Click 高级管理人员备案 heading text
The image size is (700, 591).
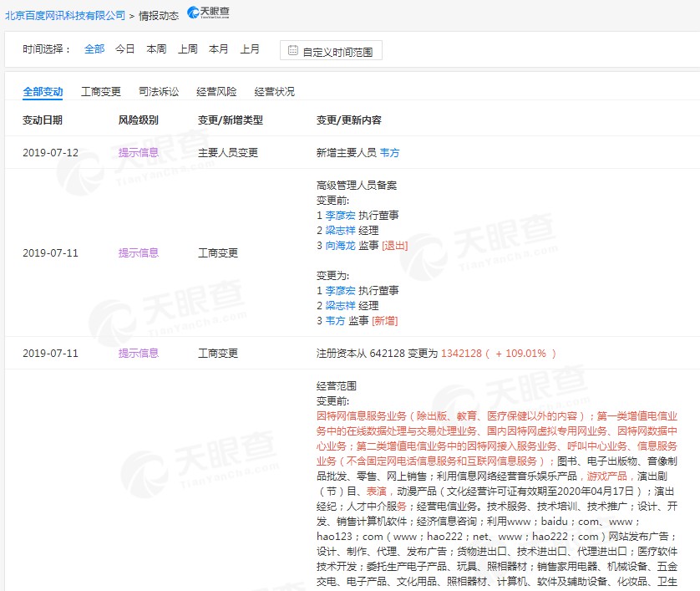tap(357, 186)
